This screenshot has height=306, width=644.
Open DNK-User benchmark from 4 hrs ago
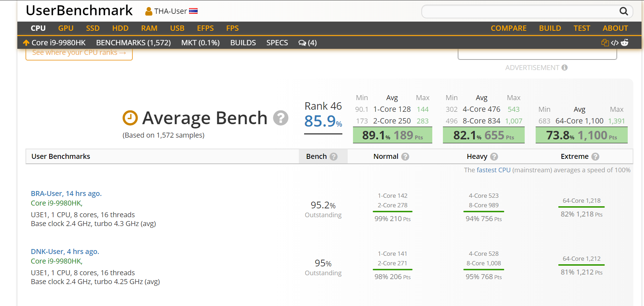pos(65,252)
